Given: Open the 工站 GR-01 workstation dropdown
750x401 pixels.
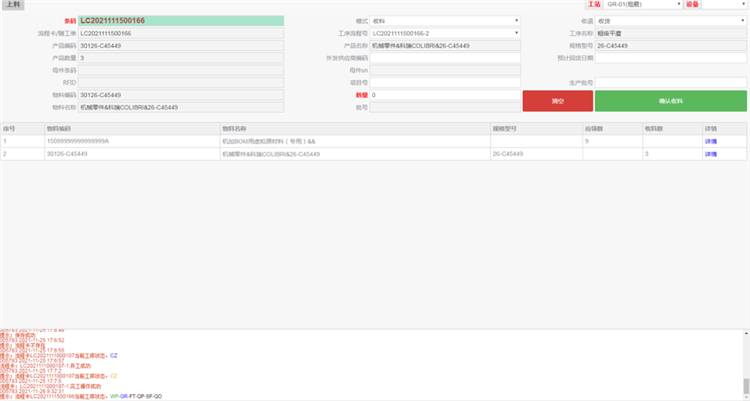Looking at the screenshot, I should click(643, 5).
